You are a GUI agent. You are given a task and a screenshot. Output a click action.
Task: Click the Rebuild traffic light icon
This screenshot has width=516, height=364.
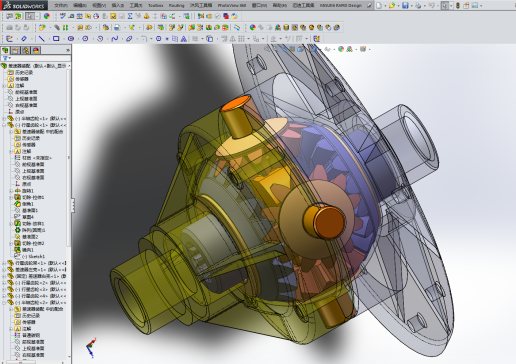[458, 5]
